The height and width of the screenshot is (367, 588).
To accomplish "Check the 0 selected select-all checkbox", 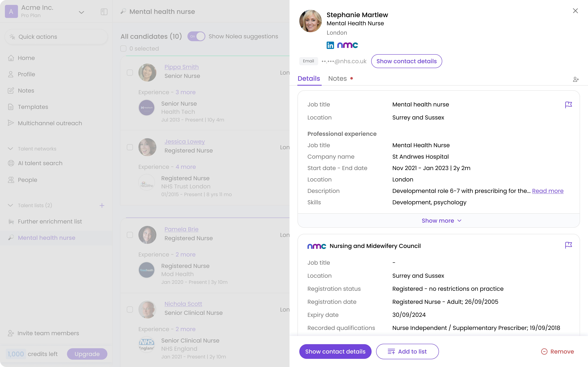I will tap(123, 49).
